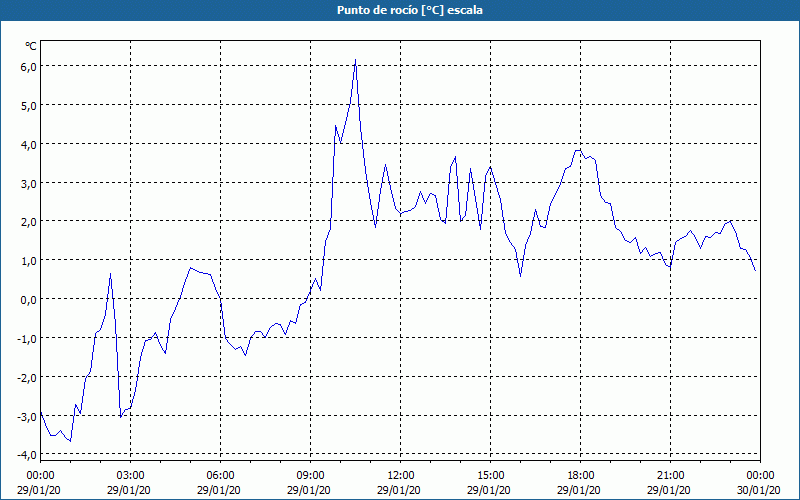Click the 5,0 y-axis label
Image resolution: width=800 pixels, height=500 pixels.
tap(29, 106)
